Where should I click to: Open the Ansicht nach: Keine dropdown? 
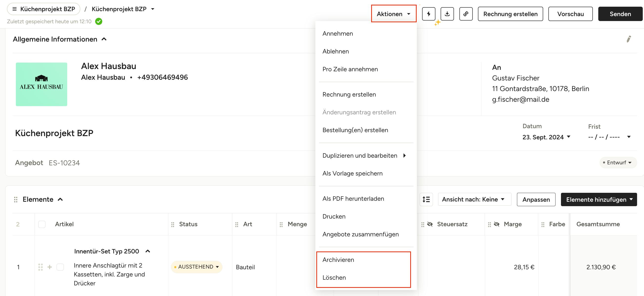[474, 199]
